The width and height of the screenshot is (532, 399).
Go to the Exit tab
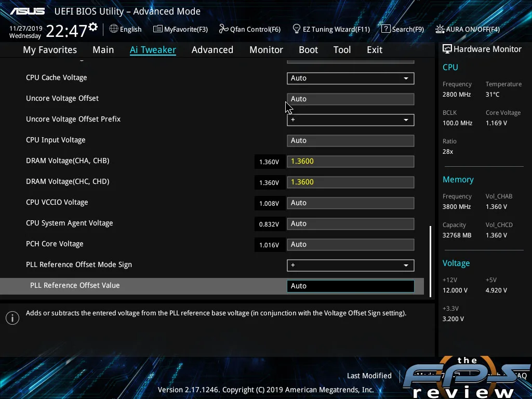pos(375,50)
